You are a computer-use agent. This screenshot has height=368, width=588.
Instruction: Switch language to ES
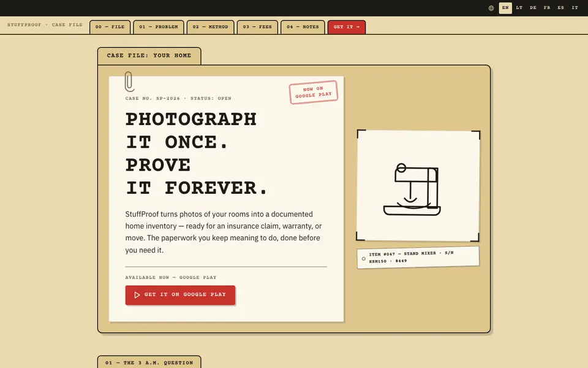560,8
